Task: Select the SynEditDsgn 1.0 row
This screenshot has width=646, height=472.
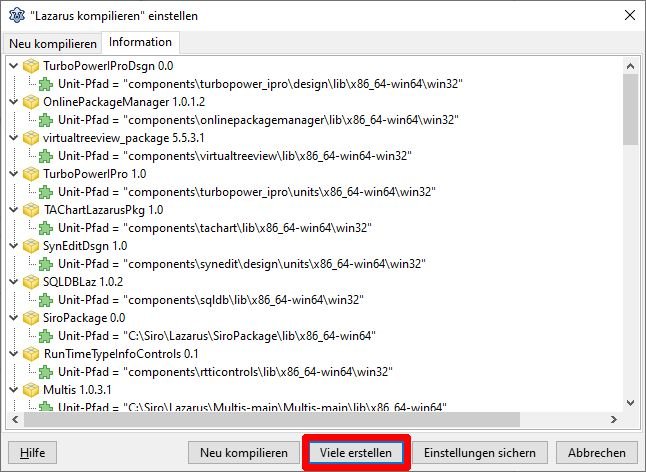Action: [x=85, y=246]
